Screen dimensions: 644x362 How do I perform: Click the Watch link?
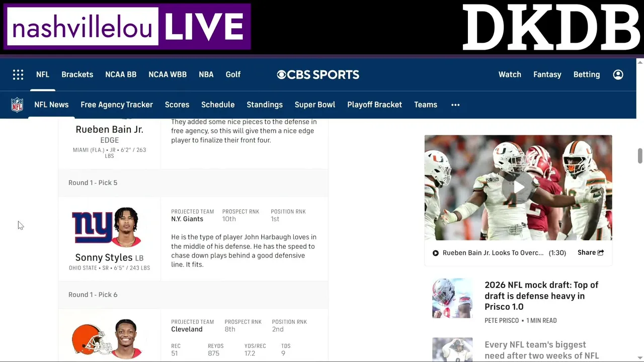(x=510, y=74)
